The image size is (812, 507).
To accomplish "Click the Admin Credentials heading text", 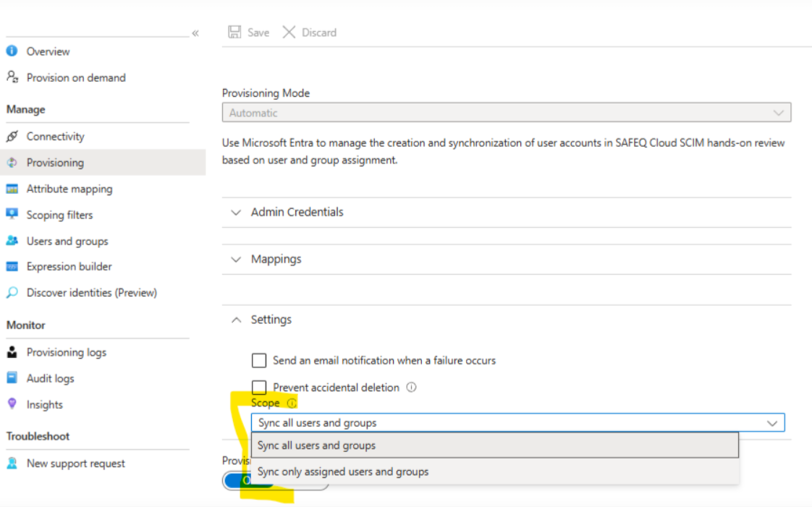I will (x=297, y=212).
